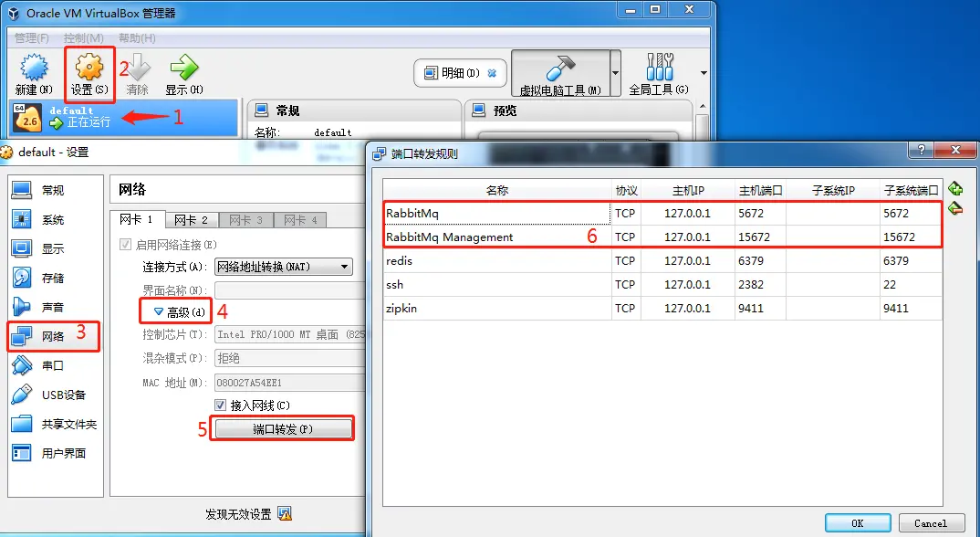Open the 控制(M) menu

pos(84,37)
